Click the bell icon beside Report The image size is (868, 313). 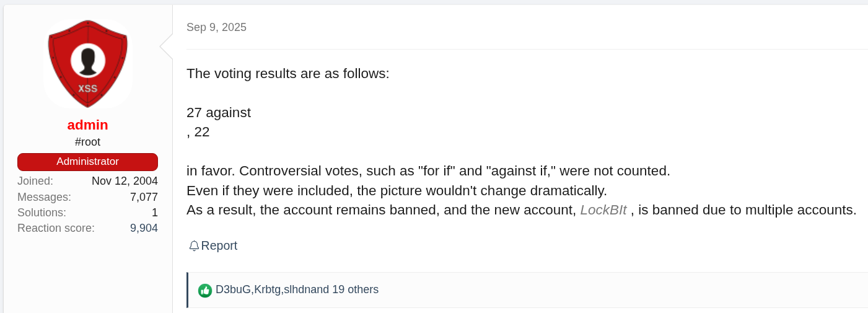(194, 246)
